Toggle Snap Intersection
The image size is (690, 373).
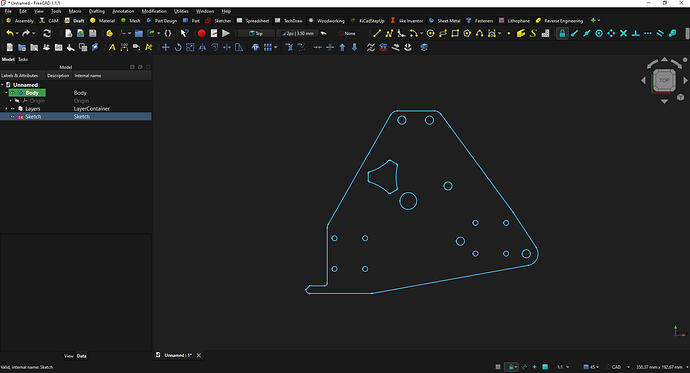point(624,33)
